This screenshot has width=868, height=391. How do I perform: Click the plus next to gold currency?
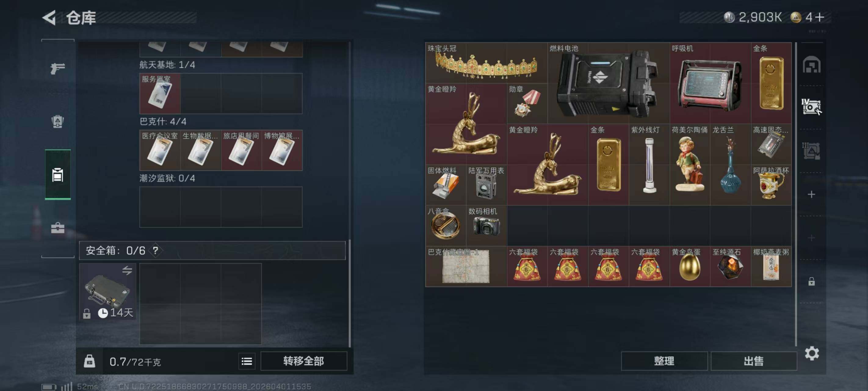[820, 17]
